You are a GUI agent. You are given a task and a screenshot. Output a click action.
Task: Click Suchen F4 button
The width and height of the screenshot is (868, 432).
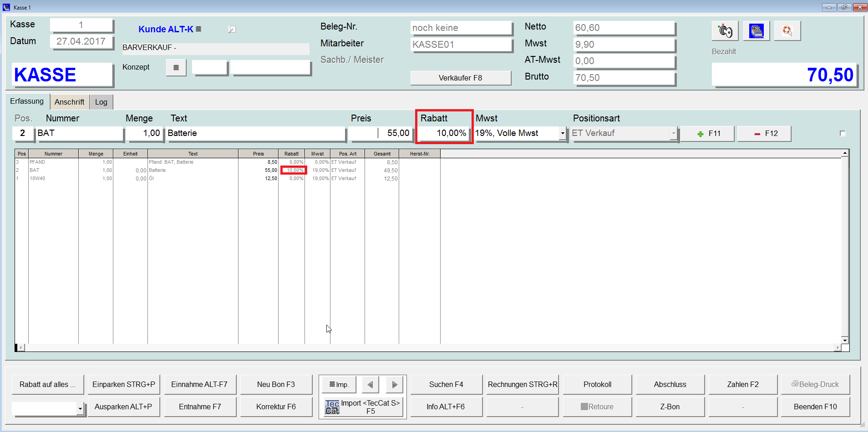(446, 384)
